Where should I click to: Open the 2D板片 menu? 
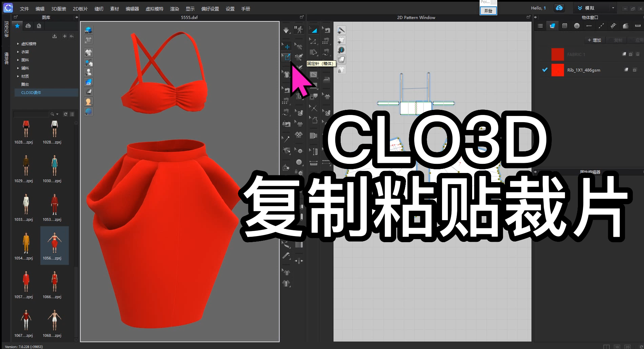click(80, 9)
